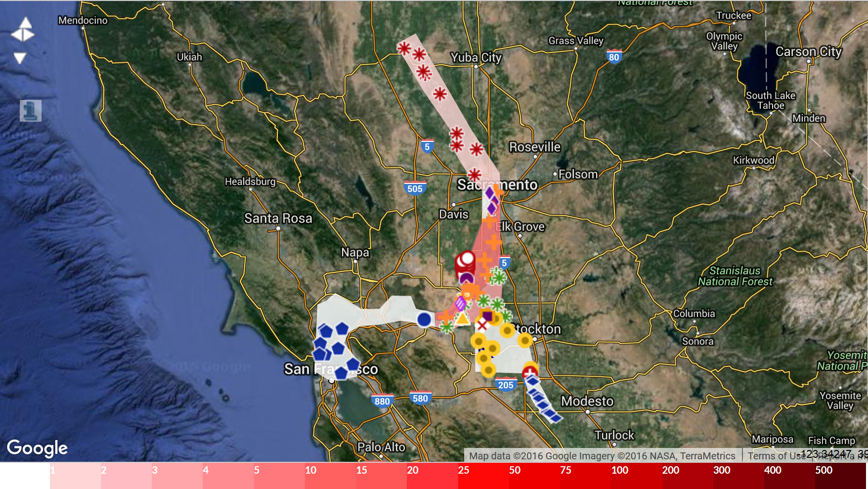
Task: Click the Santa Rosa map label
Action: point(278,218)
